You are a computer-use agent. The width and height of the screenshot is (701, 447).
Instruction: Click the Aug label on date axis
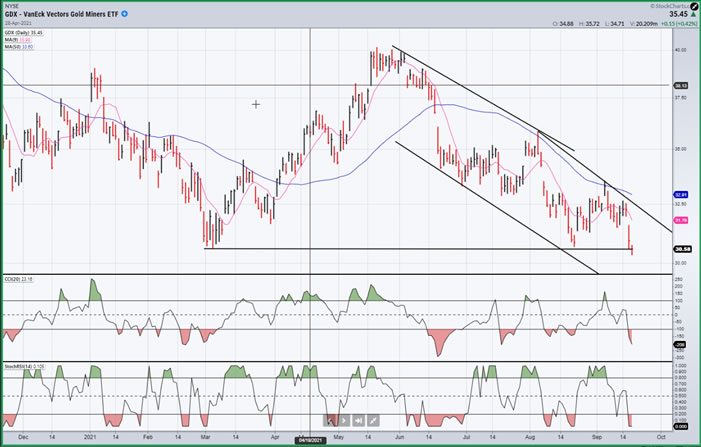point(530,437)
